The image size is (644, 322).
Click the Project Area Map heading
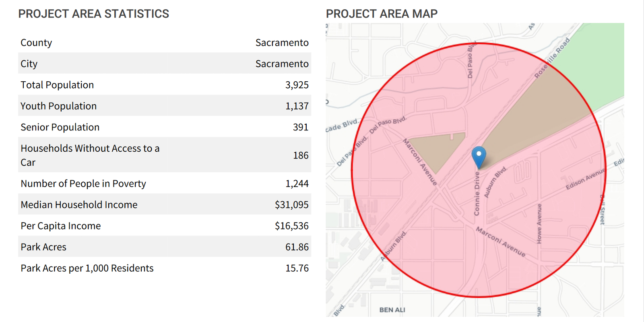[381, 14]
